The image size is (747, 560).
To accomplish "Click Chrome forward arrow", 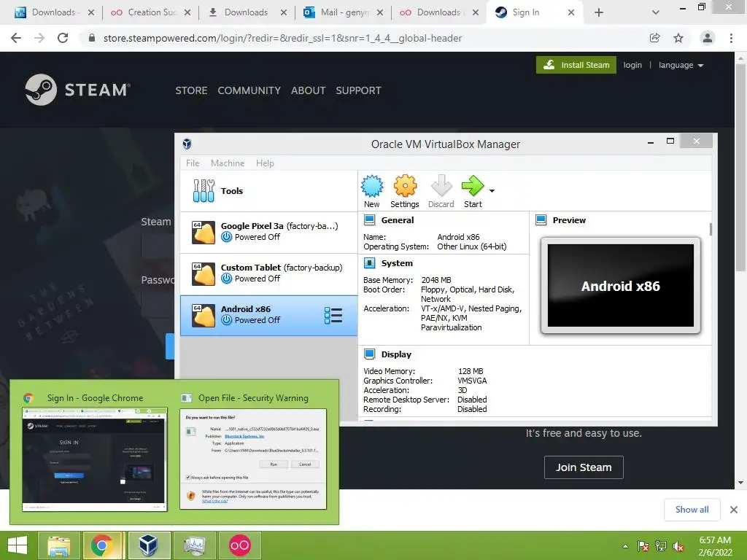I will pos(39,38).
